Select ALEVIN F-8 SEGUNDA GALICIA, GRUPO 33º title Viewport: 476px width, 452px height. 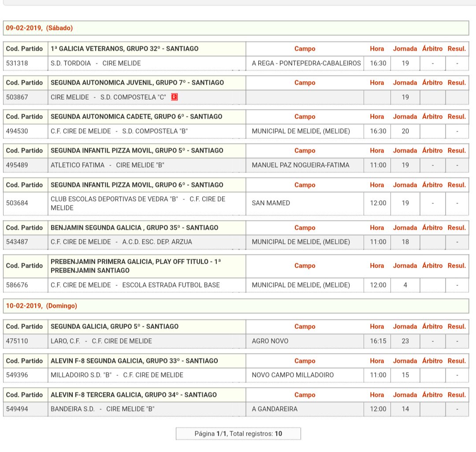click(134, 361)
